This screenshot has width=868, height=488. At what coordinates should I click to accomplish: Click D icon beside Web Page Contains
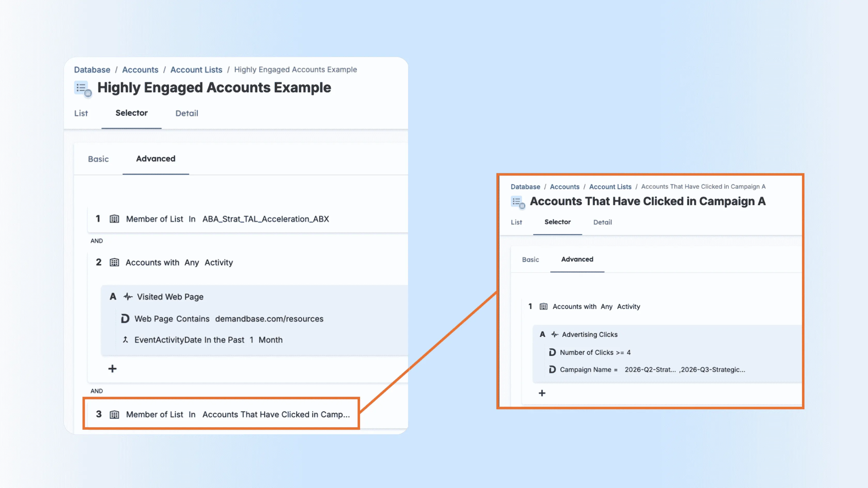coord(125,319)
